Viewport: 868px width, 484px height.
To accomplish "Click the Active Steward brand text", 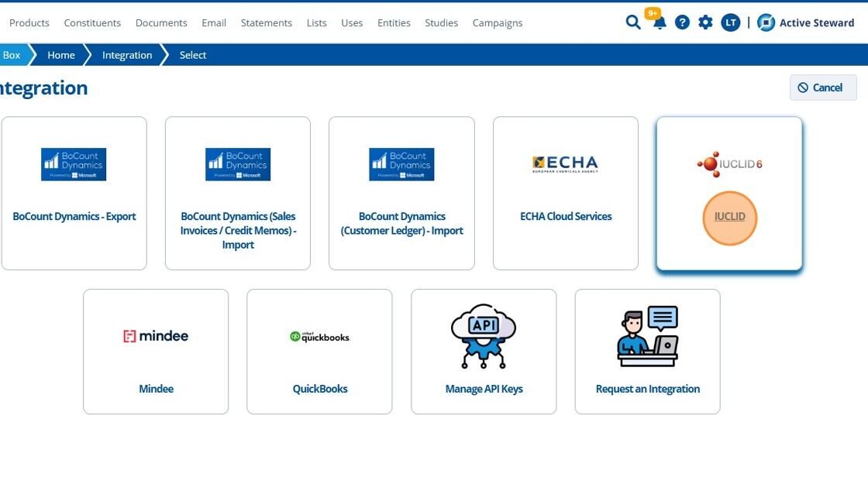I will point(817,22).
